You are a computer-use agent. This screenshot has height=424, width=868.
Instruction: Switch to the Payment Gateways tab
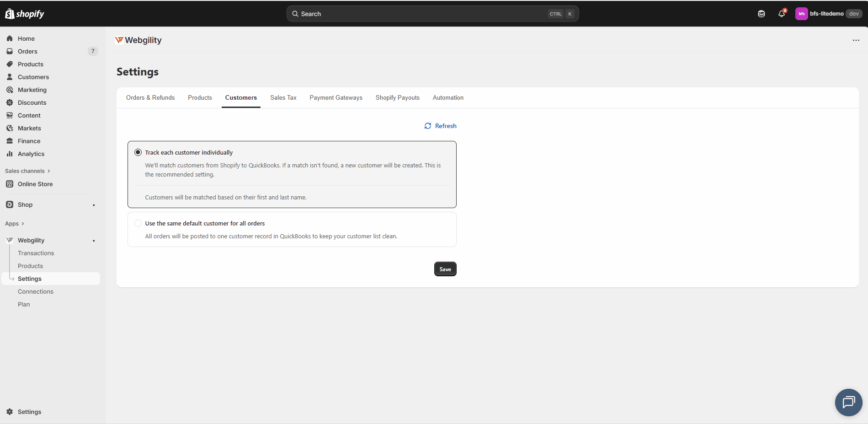click(x=335, y=98)
